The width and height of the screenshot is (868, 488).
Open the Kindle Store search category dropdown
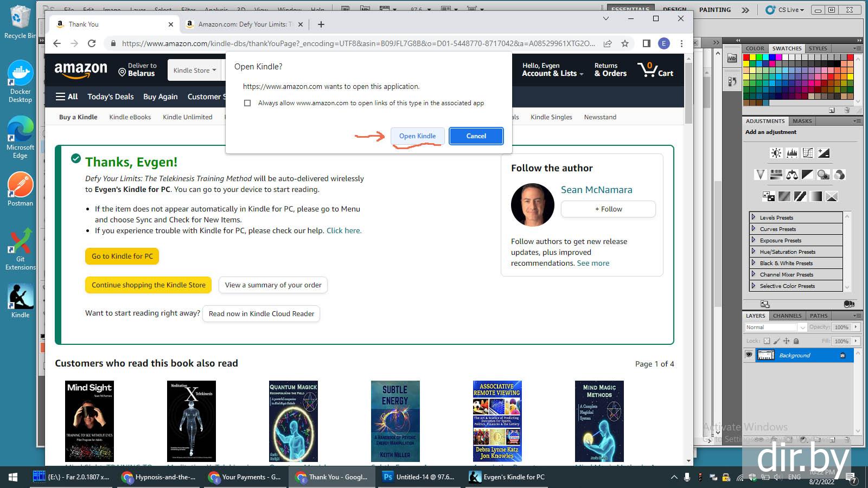tap(195, 70)
